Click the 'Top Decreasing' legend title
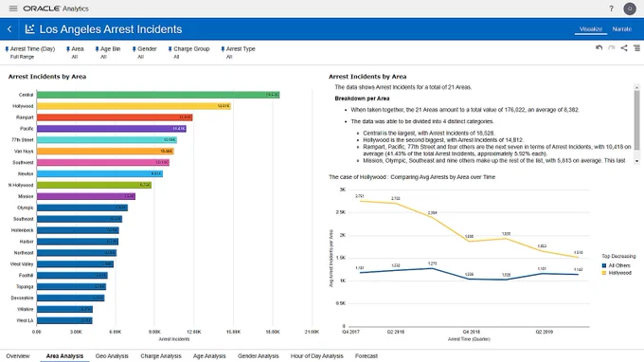644x362 pixels. [618, 256]
